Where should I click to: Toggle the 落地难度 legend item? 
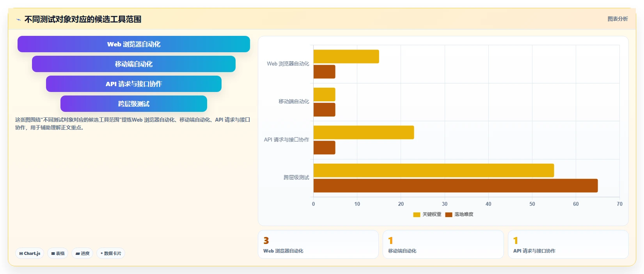pyautogui.click(x=459, y=214)
